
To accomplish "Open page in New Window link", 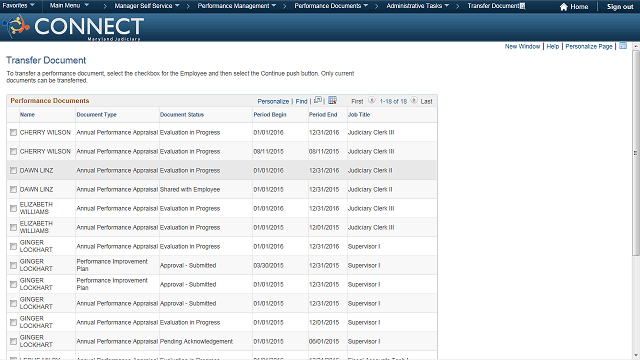I will pos(522,47).
